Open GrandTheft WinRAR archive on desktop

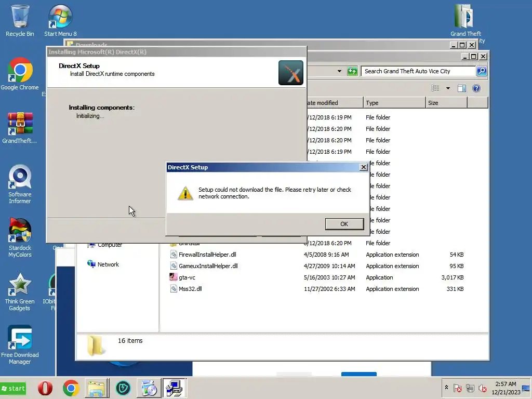(20, 128)
